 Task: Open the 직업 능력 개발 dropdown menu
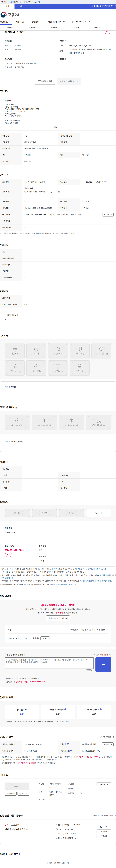pyautogui.click(x=56, y=22)
